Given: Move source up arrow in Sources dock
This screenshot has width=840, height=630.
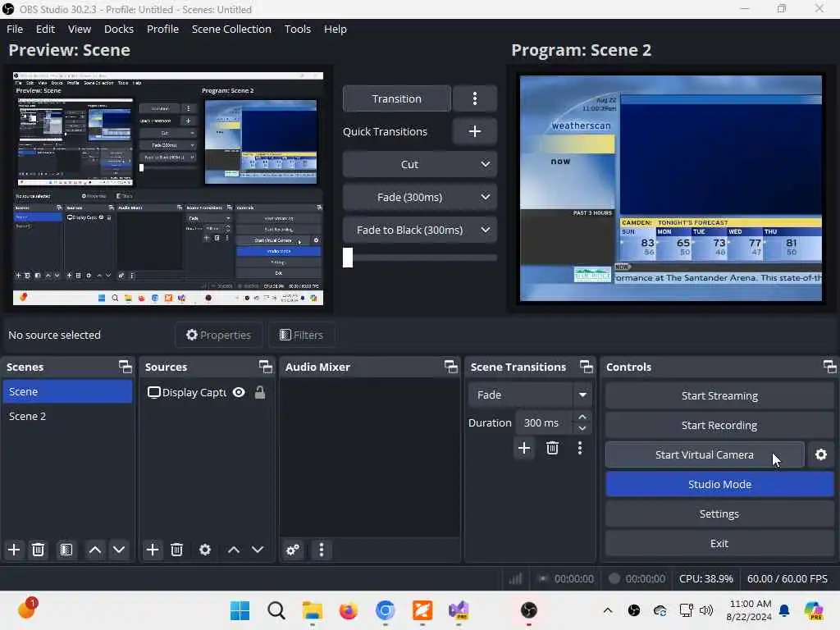Looking at the screenshot, I should [234, 550].
